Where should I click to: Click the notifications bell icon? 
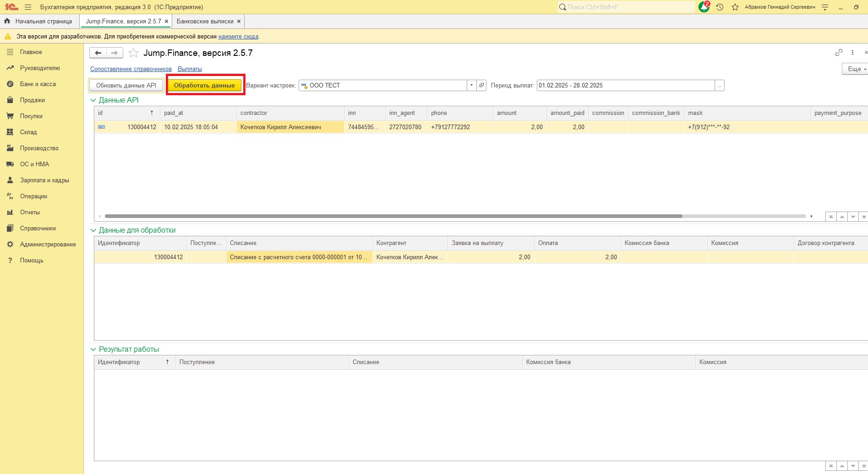(x=704, y=7)
